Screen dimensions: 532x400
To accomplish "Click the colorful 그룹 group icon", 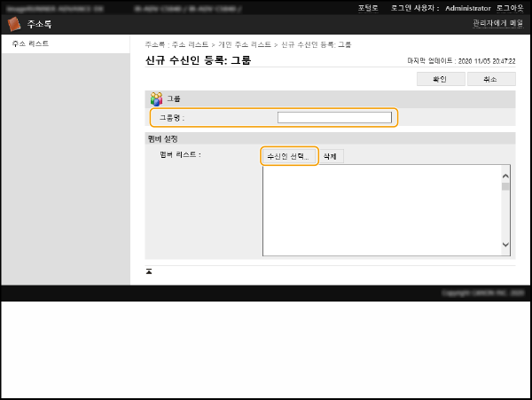I will tap(156, 98).
